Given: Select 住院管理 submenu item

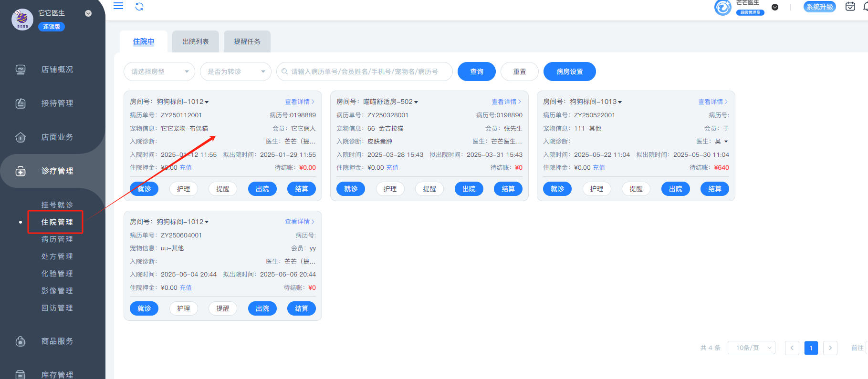Looking at the screenshot, I should [57, 222].
